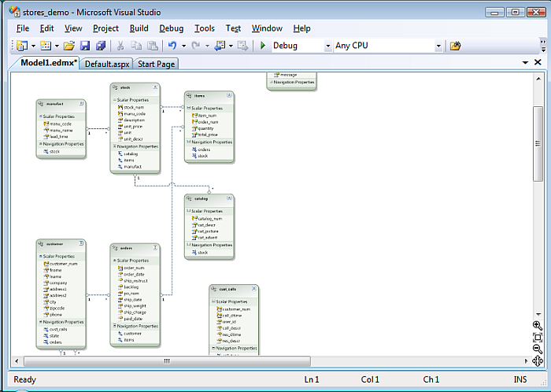The image size is (551, 392).
Task: Open the Debug configuration dropdown
Action: [327, 46]
